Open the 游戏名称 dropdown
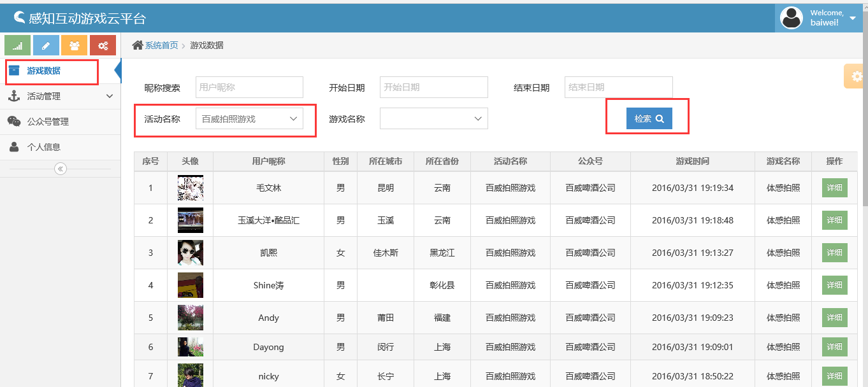This screenshot has height=387, width=868. point(434,119)
